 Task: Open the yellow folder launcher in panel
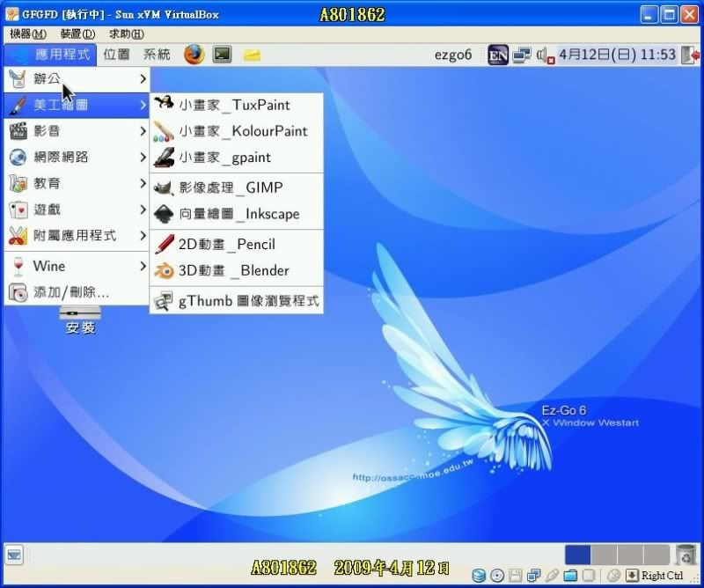pos(252,55)
